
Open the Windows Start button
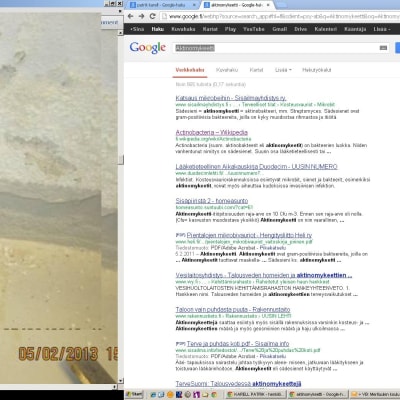pyautogui.click(x=134, y=395)
